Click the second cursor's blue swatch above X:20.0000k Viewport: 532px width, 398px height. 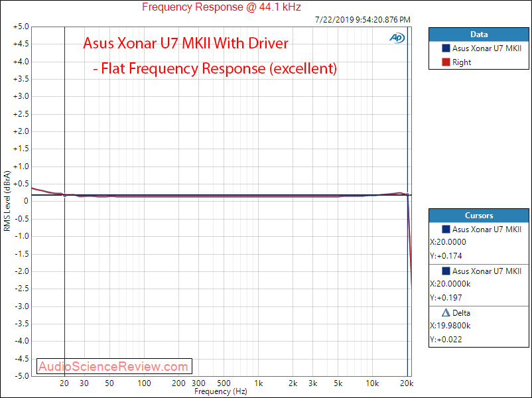(446, 271)
